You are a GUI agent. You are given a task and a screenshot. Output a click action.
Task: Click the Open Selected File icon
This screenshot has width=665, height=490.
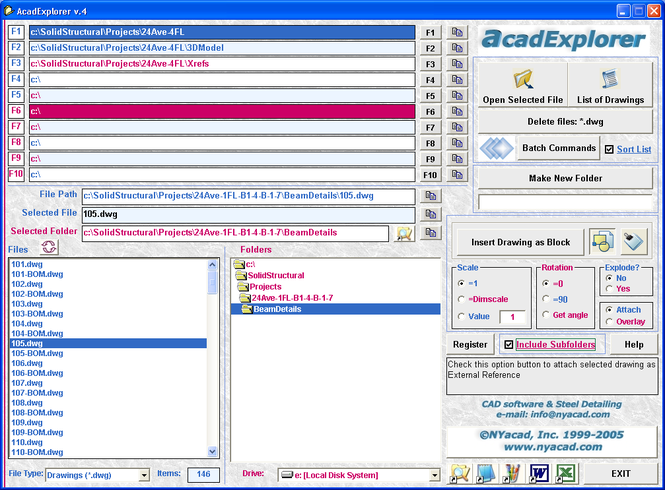point(523,79)
